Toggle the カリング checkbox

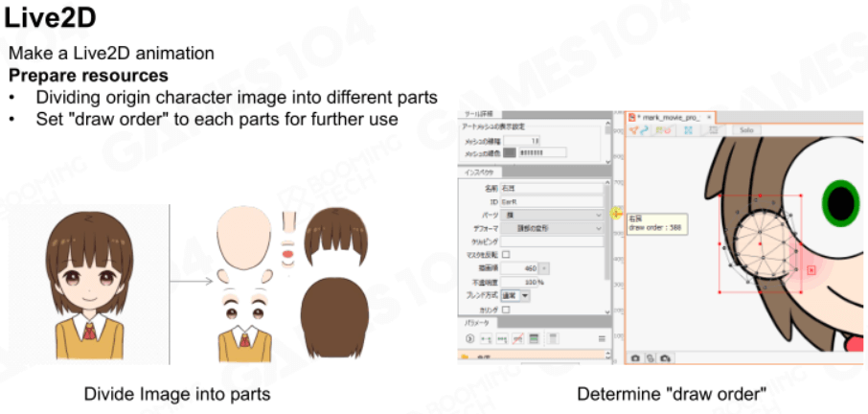point(506,310)
